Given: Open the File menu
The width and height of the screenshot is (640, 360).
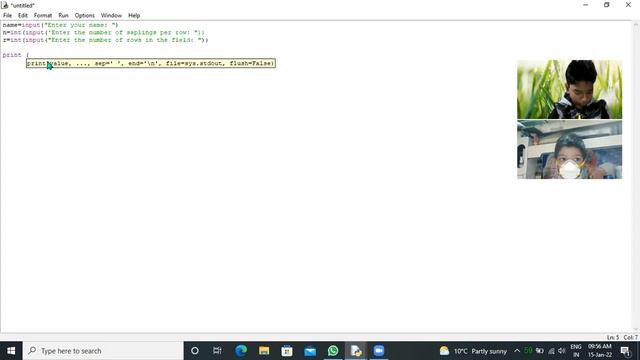Looking at the screenshot, I should pyautogui.click(x=7, y=16).
